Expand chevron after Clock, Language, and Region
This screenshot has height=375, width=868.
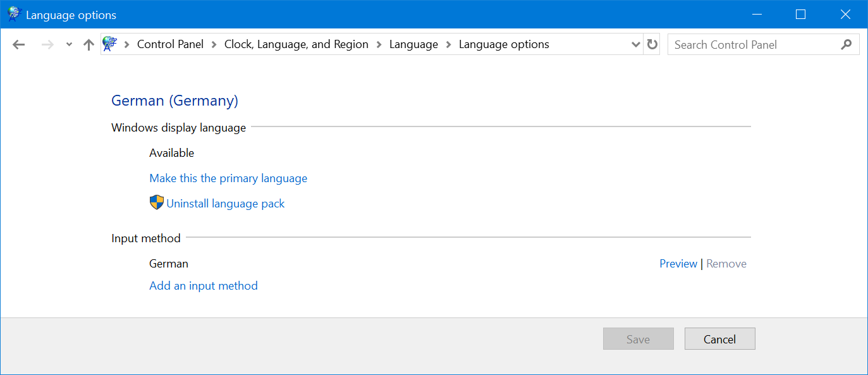click(379, 45)
